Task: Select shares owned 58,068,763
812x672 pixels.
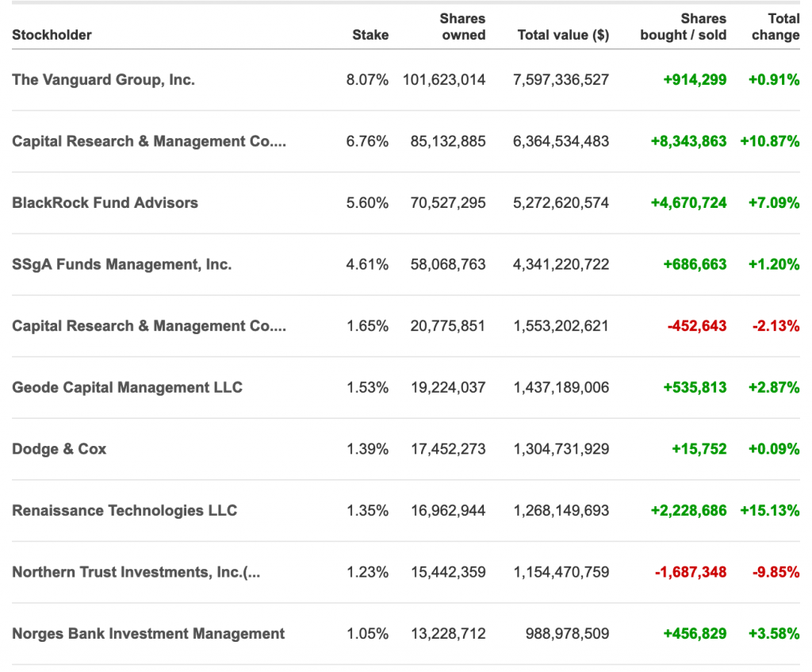Action: click(x=448, y=264)
